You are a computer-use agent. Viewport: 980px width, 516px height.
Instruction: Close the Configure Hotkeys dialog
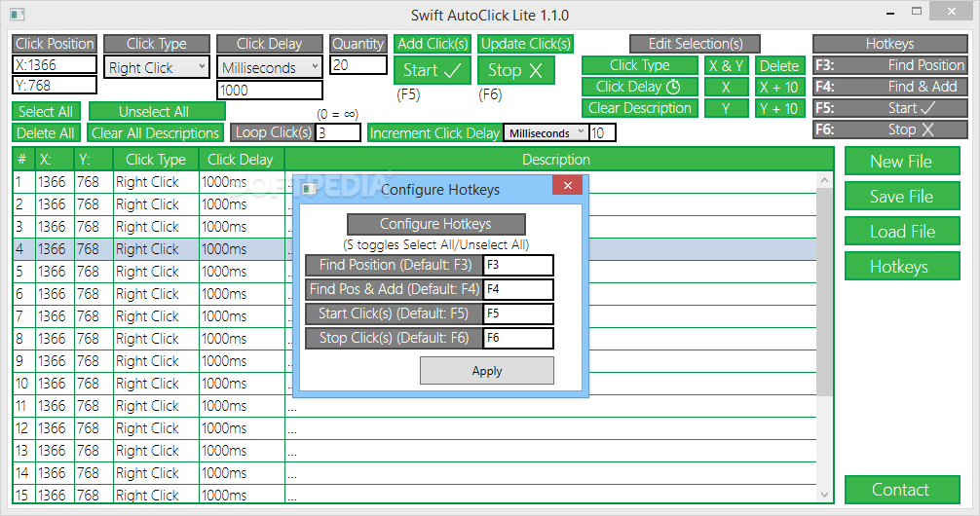point(568,185)
